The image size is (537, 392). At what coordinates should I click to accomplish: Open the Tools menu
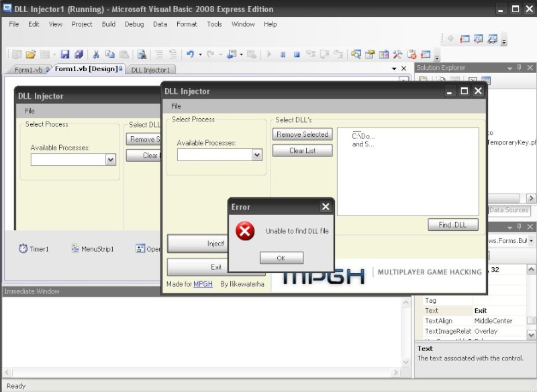[214, 24]
